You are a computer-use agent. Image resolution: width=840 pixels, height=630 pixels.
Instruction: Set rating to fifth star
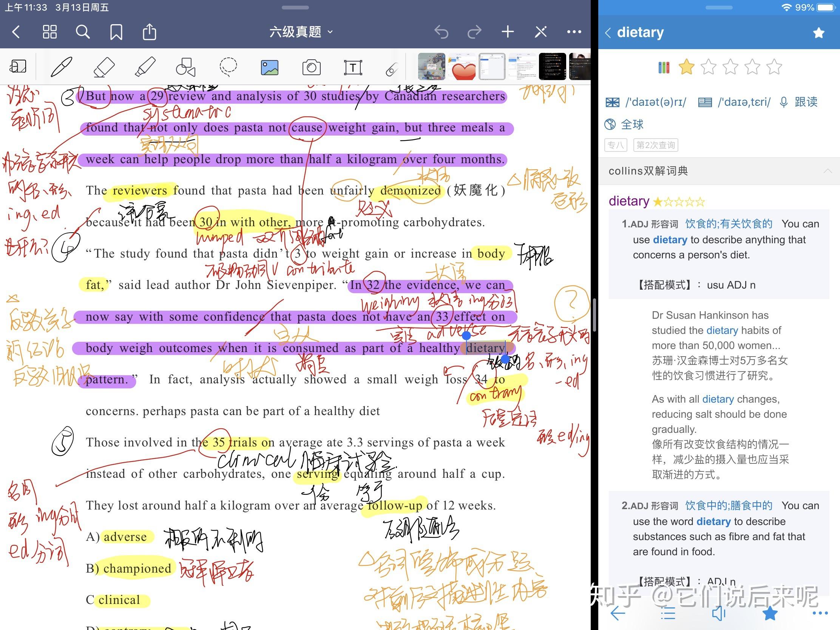point(774,67)
